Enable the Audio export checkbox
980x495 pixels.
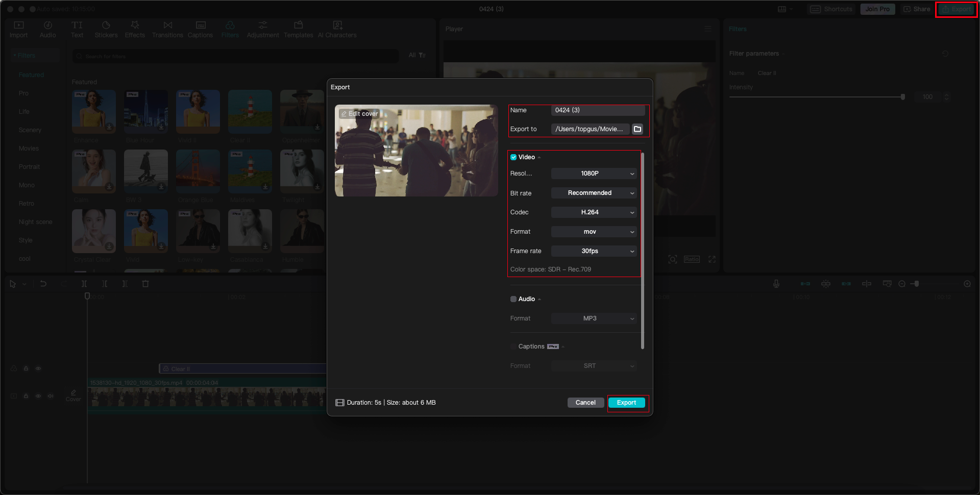click(x=513, y=299)
